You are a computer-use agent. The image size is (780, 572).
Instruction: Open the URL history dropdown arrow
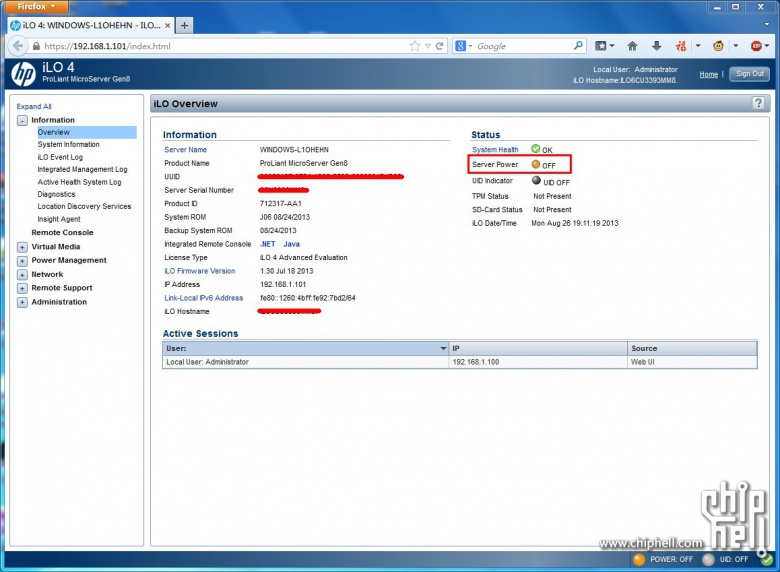pos(427,46)
